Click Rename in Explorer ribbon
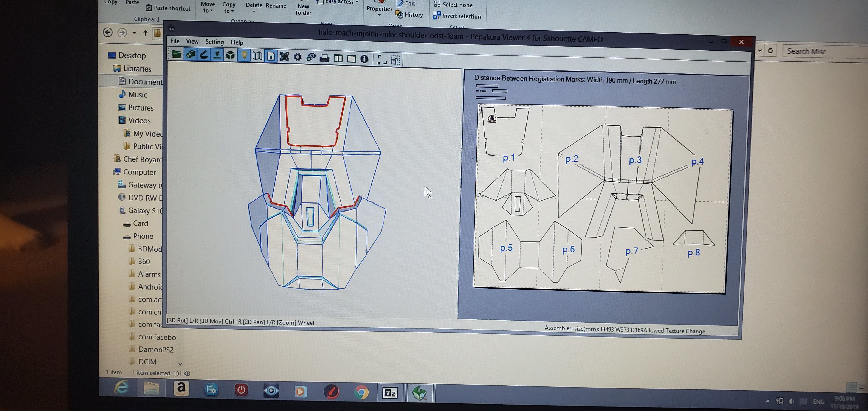The width and height of the screenshot is (868, 411). [x=276, y=5]
